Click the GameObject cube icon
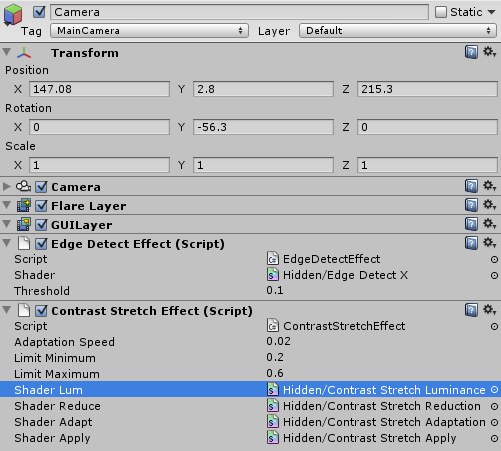 tap(13, 15)
